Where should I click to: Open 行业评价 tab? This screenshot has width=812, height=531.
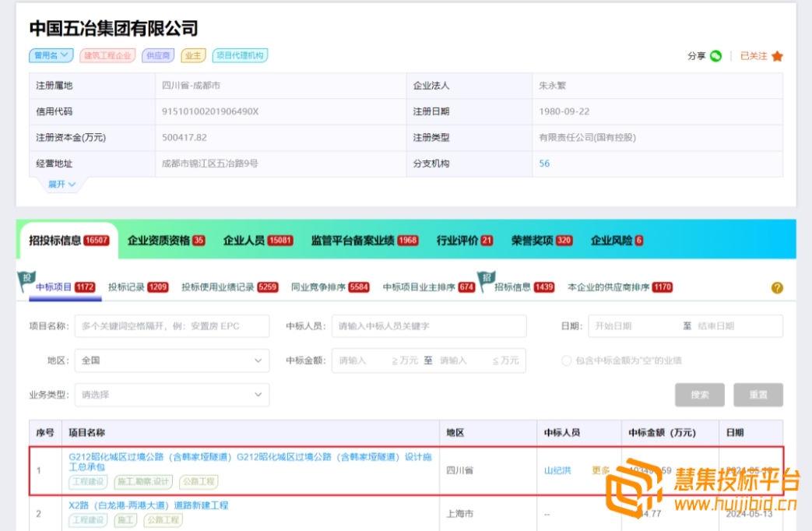[x=465, y=241]
